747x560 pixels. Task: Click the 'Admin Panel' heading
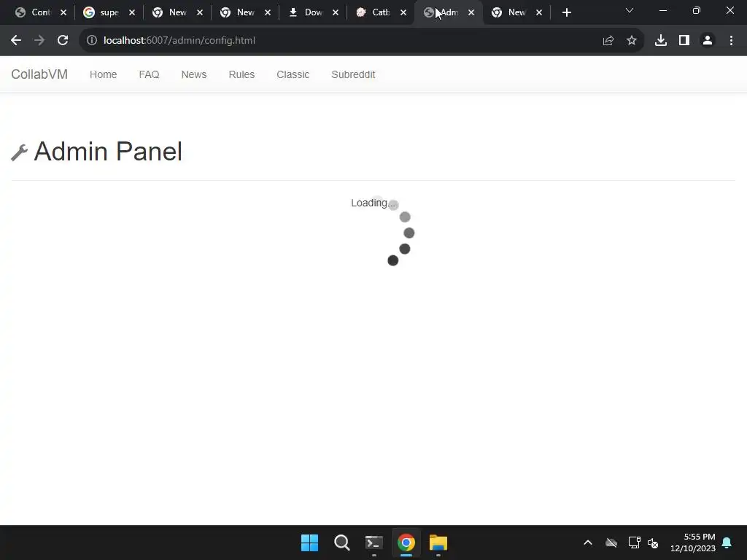(x=108, y=152)
